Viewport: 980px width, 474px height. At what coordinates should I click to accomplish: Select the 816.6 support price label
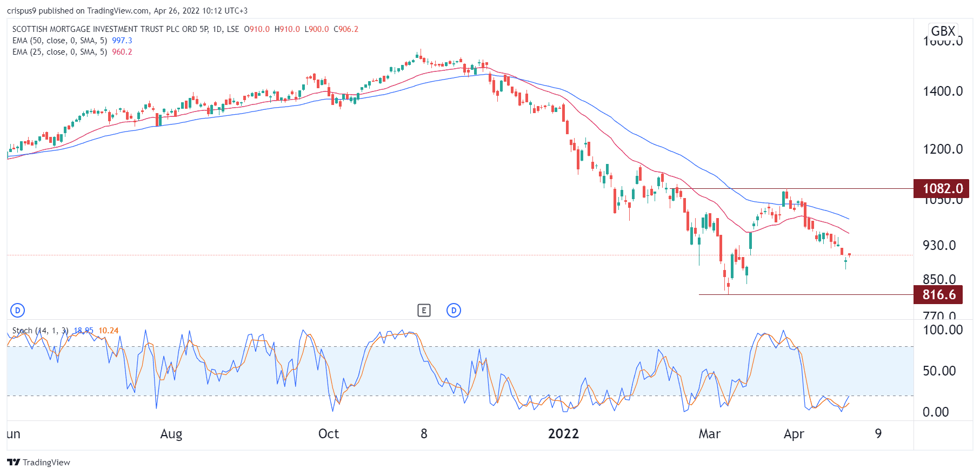[938, 294]
